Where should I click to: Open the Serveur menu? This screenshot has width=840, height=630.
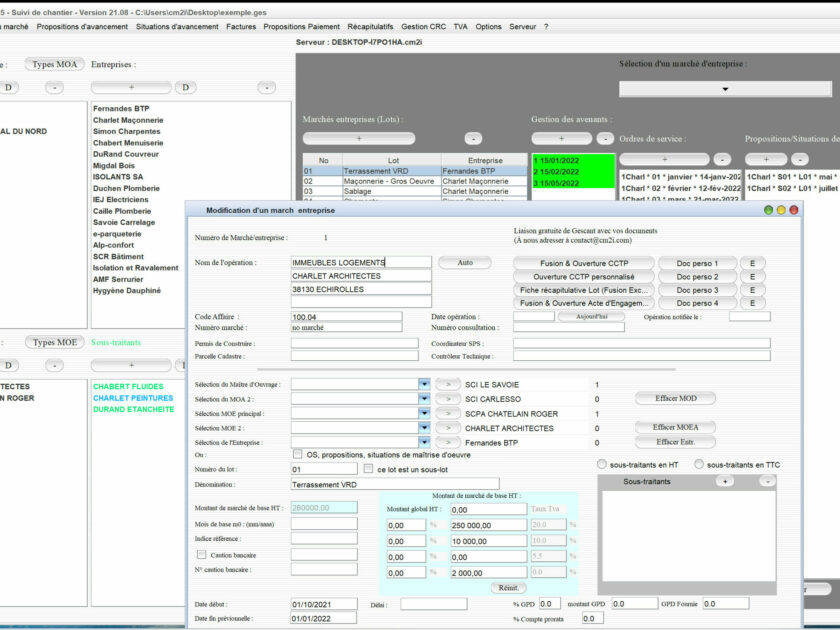click(x=522, y=26)
